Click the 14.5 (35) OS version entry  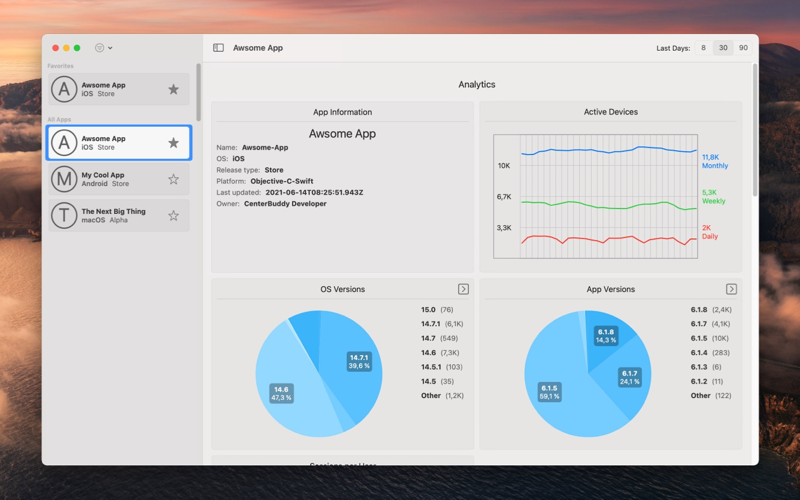click(437, 381)
